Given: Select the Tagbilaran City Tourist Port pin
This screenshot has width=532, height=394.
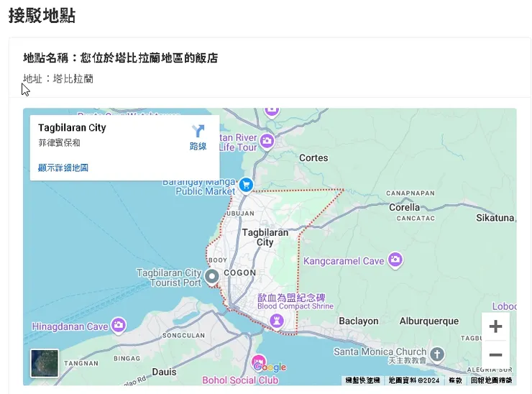Looking at the screenshot, I should 212,277.
